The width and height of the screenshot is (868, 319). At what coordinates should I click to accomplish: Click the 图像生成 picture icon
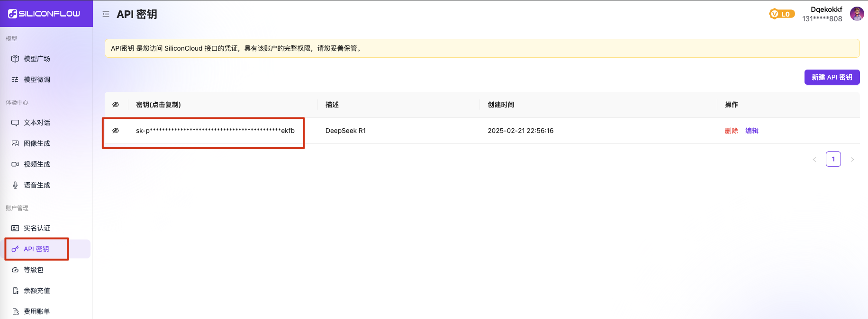click(15, 143)
